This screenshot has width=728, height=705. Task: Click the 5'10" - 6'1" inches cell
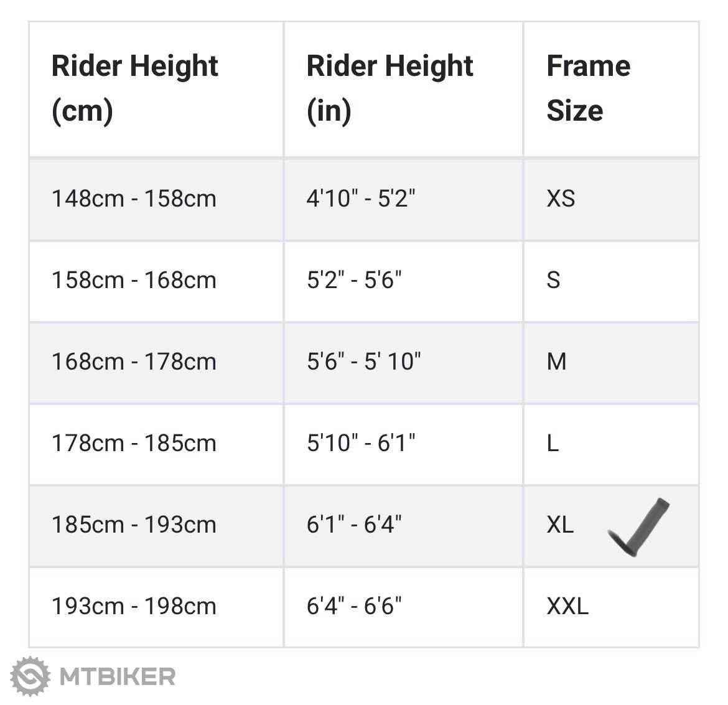pyautogui.click(x=361, y=444)
